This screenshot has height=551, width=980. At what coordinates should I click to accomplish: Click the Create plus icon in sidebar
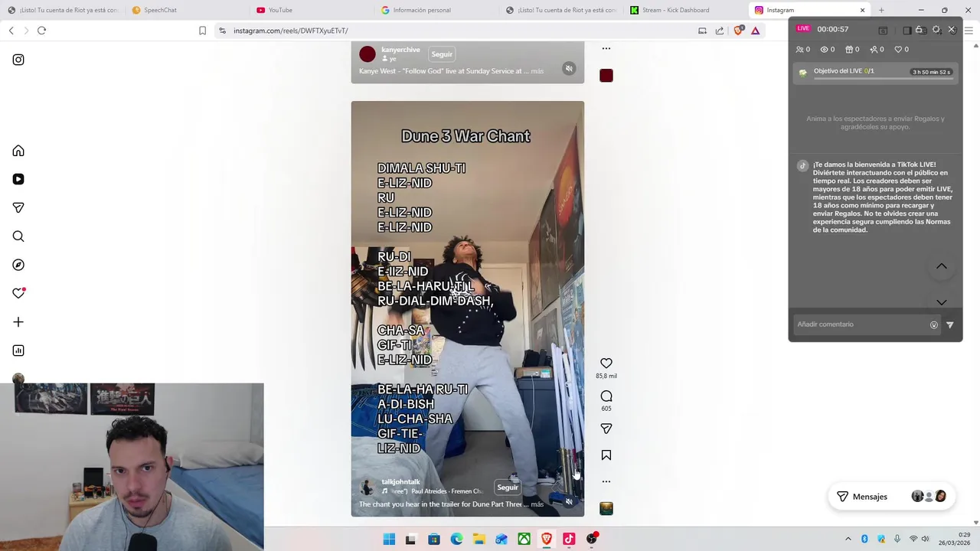[18, 322]
